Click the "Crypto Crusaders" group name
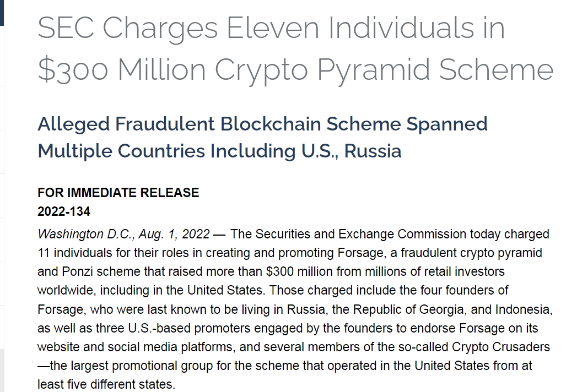Image resolution: width=577 pixels, height=392 pixels. [499, 346]
